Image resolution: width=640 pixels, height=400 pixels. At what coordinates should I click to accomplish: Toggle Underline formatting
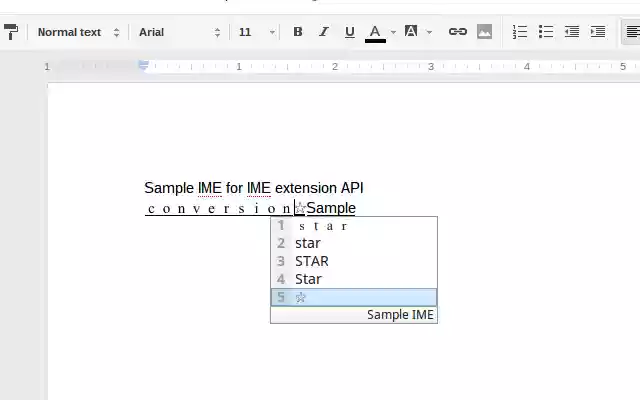[350, 32]
